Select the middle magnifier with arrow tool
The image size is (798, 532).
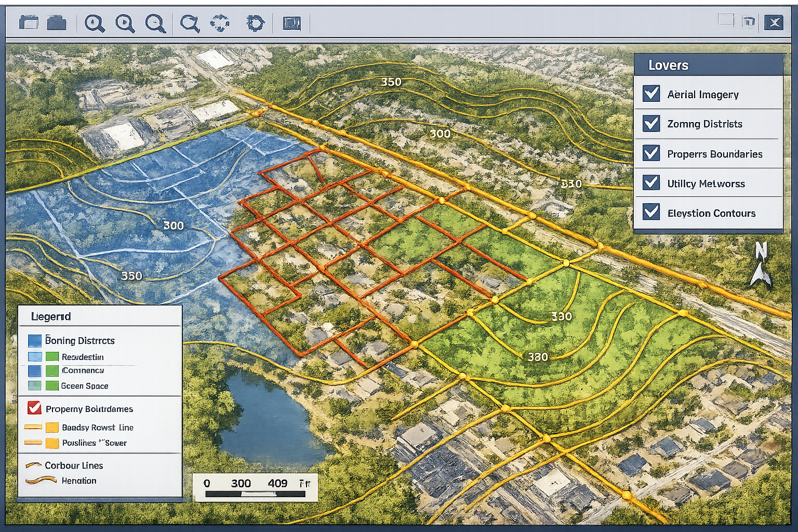tap(126, 23)
